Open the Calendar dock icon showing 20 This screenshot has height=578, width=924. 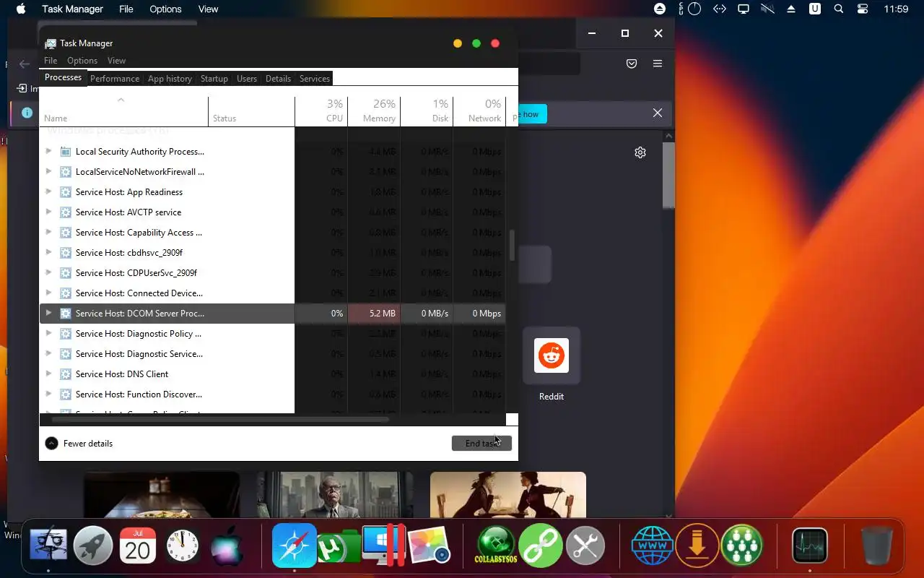click(137, 545)
